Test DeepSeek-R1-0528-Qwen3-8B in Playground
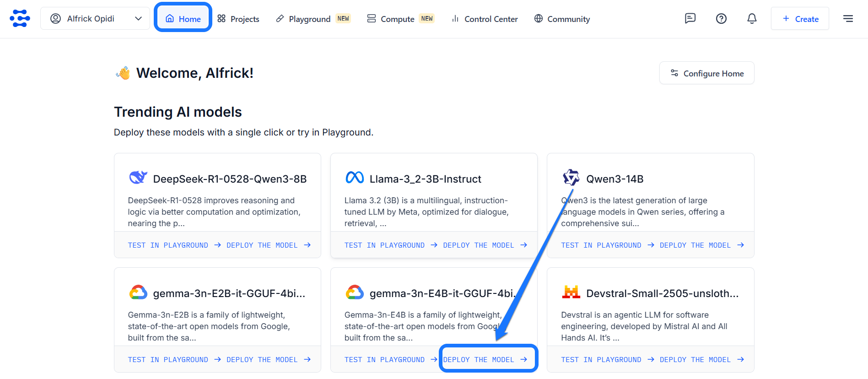The image size is (868, 379). (174, 245)
